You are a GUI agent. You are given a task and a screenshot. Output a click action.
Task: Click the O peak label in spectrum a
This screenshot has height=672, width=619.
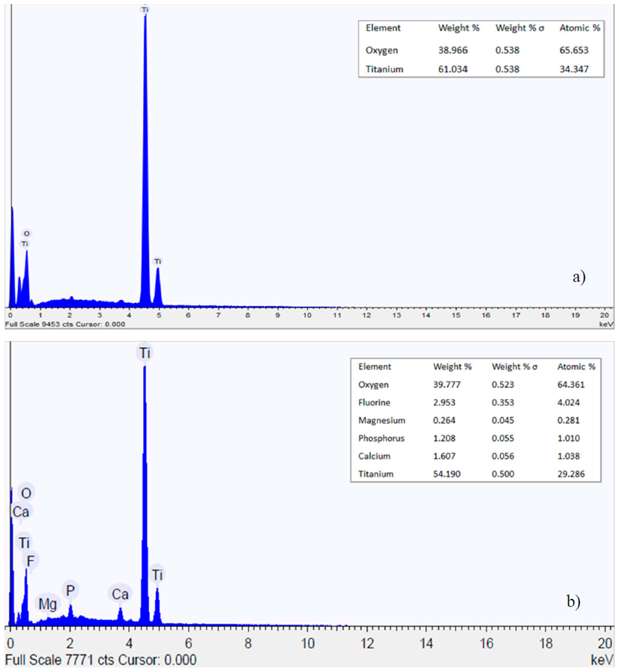[x=26, y=233]
